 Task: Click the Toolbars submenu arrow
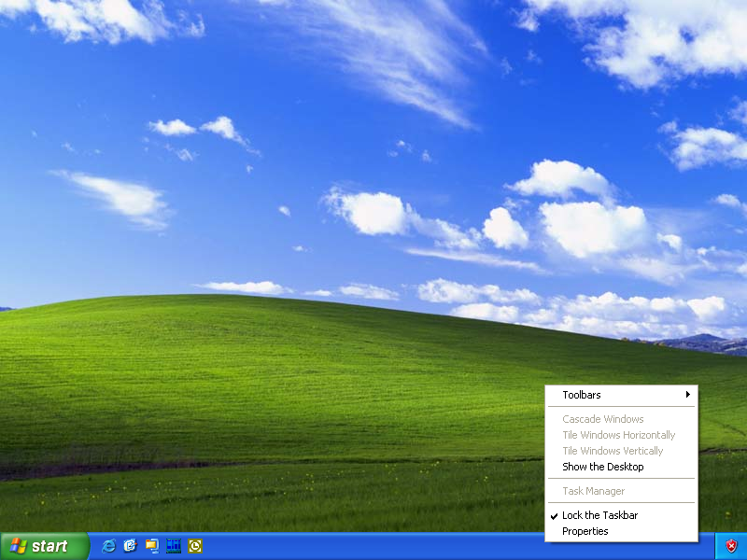pos(688,394)
